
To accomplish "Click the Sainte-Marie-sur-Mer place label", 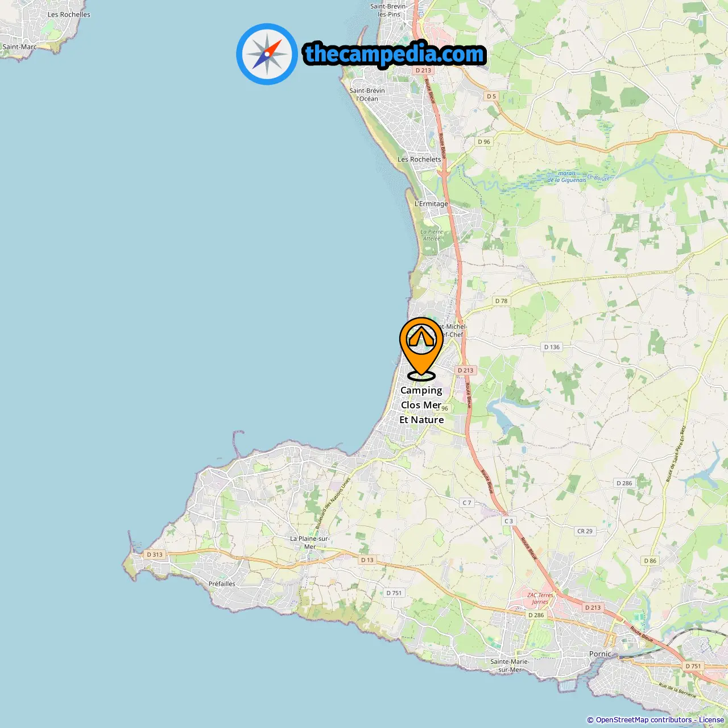I will coord(510,665).
